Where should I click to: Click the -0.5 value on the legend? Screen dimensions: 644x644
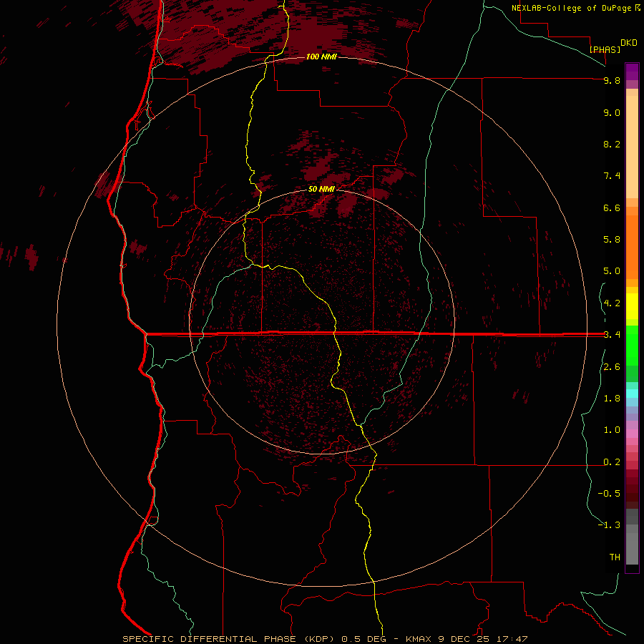tap(609, 494)
